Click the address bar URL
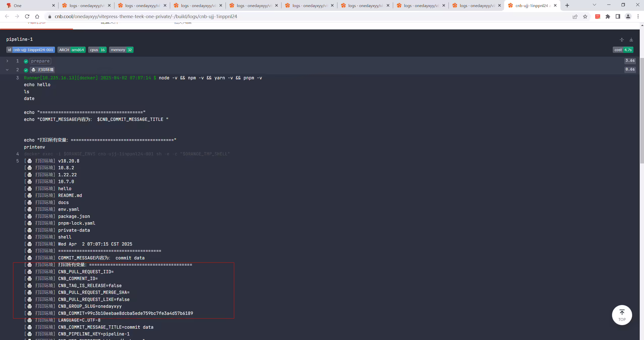644x340 pixels. [x=146, y=16]
